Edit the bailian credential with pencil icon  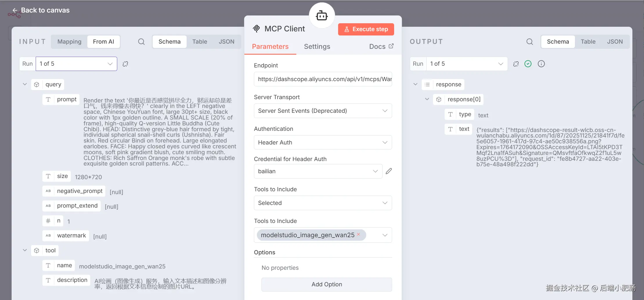point(389,171)
